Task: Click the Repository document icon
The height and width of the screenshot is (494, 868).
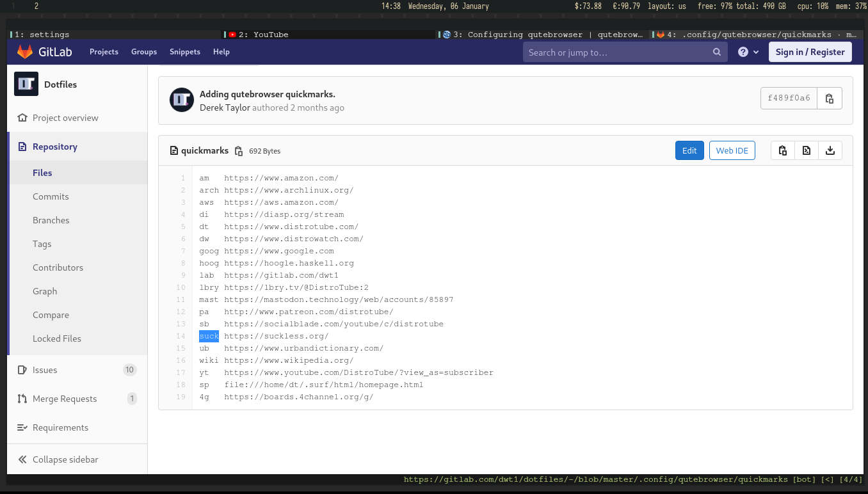Action: [x=23, y=147]
